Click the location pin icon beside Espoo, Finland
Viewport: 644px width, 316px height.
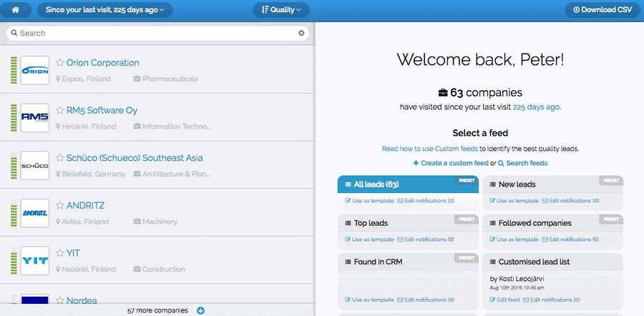[58, 79]
